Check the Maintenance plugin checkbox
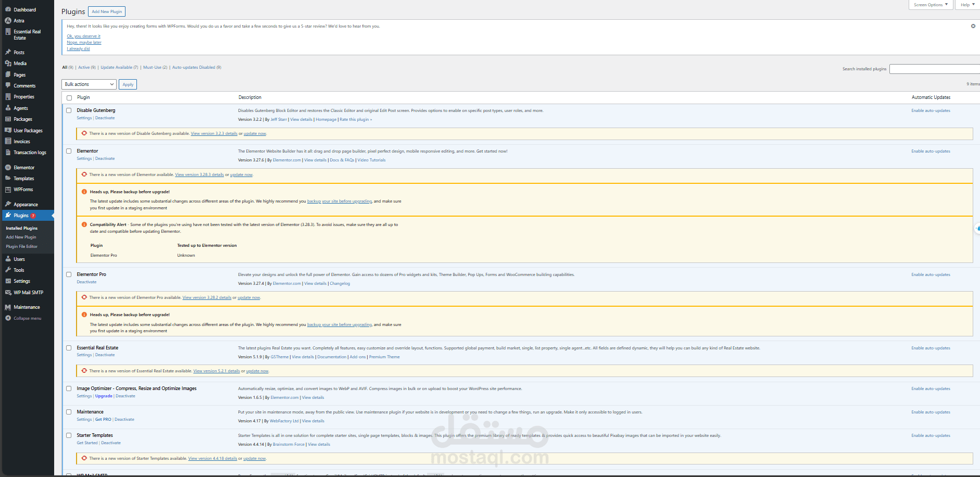 pos(69,412)
